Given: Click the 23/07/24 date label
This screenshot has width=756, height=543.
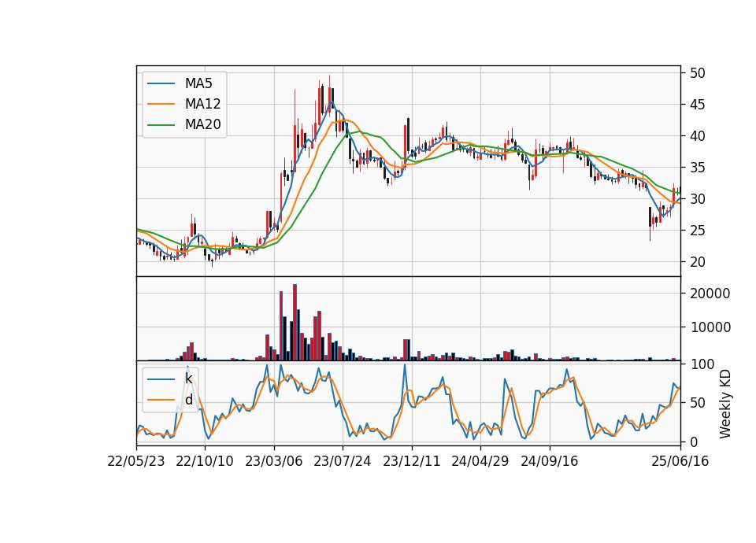Looking at the screenshot, I should click(343, 461).
